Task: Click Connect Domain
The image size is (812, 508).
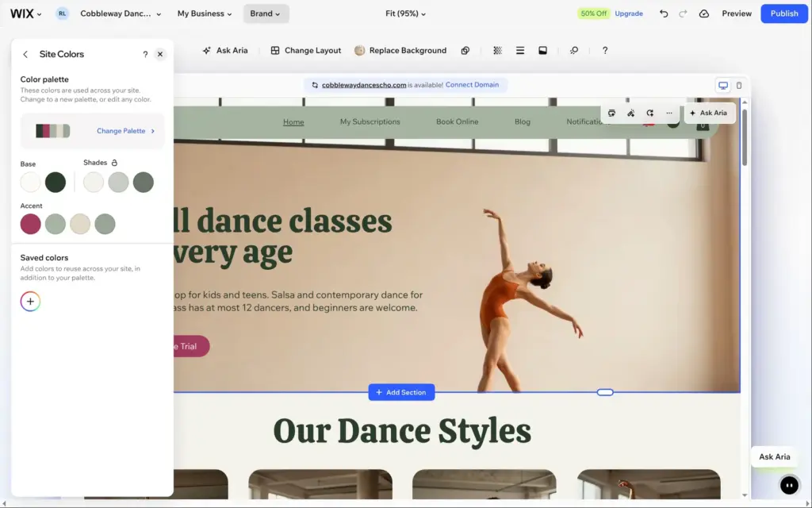Action: pyautogui.click(x=473, y=84)
